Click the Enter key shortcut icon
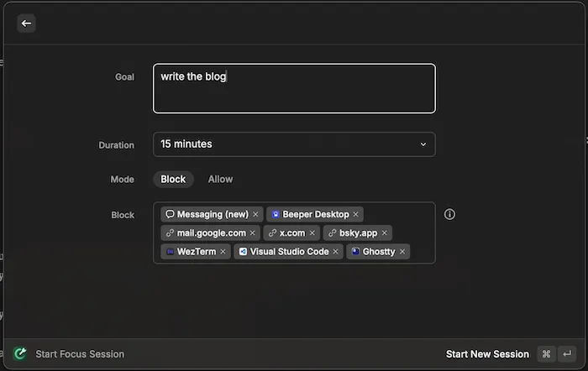This screenshot has width=588, height=371. click(568, 354)
